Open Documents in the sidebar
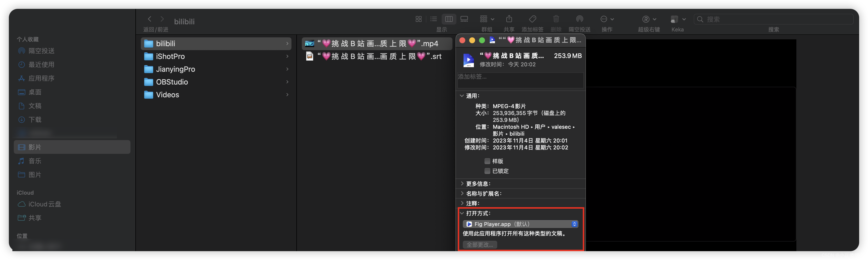 coord(72,106)
